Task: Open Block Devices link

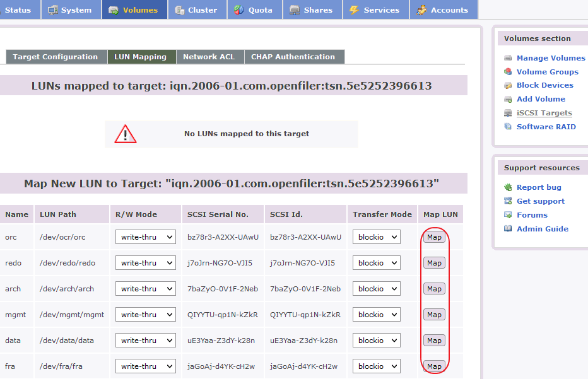Action: pos(545,86)
